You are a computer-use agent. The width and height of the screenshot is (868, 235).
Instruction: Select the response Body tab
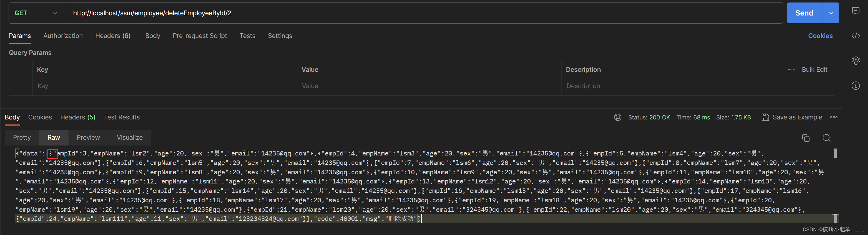coord(12,117)
